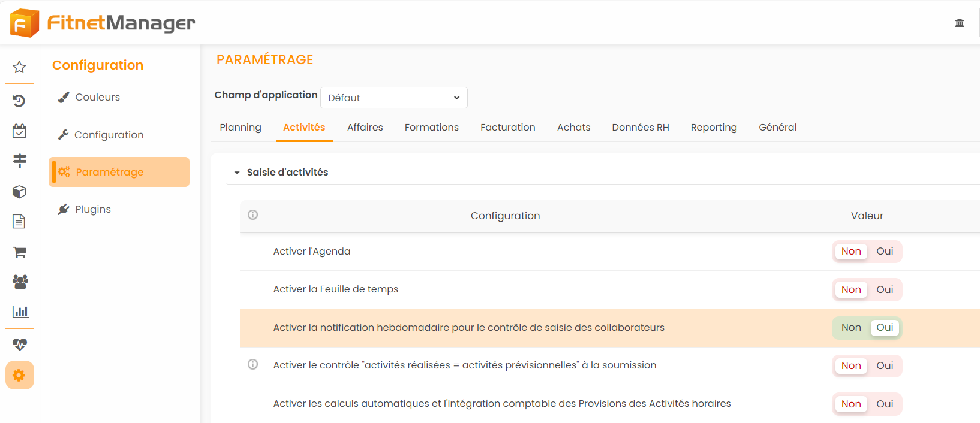This screenshot has width=980, height=423.
Task: Set Activer la Feuille de temps to Oui
Action: tap(885, 290)
